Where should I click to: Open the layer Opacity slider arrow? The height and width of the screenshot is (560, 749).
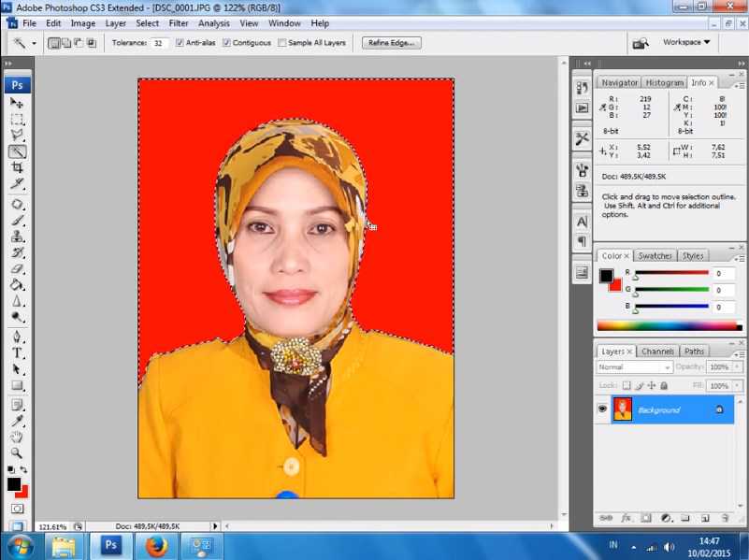point(738,366)
